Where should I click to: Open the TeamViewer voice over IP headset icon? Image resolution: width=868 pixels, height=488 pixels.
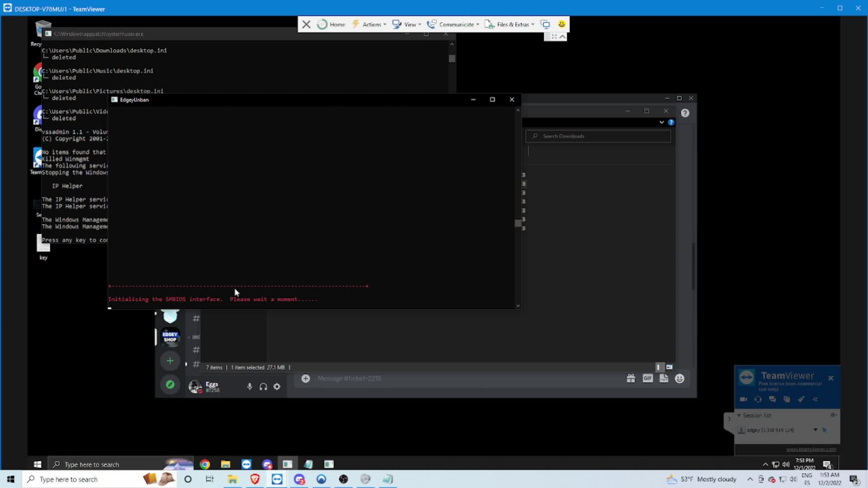pos(758,399)
